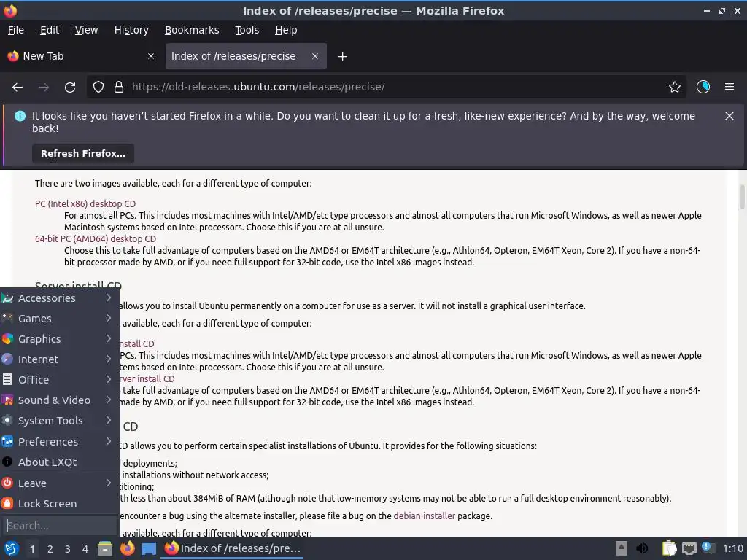The width and height of the screenshot is (747, 560).
Task: Open the tracking protection shield icon
Action: pos(98,87)
